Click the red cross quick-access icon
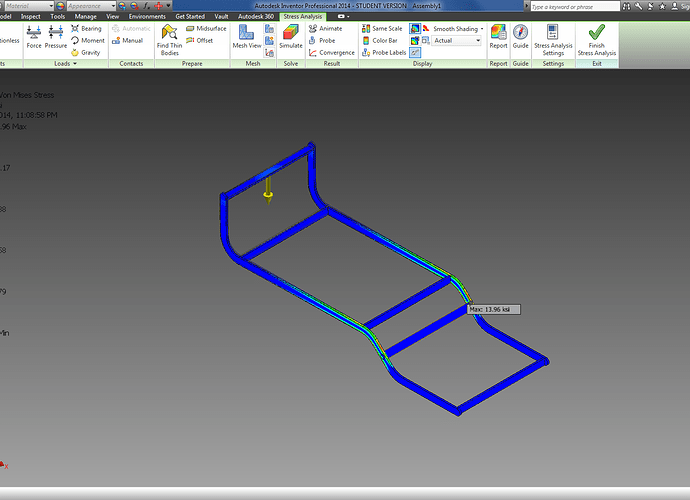 pyautogui.click(x=158, y=6)
